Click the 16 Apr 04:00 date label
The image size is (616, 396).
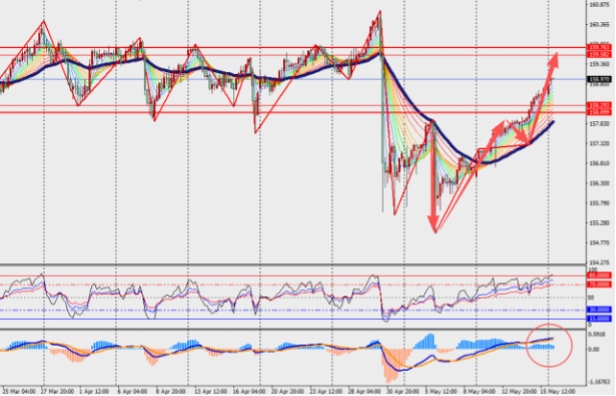point(248,392)
